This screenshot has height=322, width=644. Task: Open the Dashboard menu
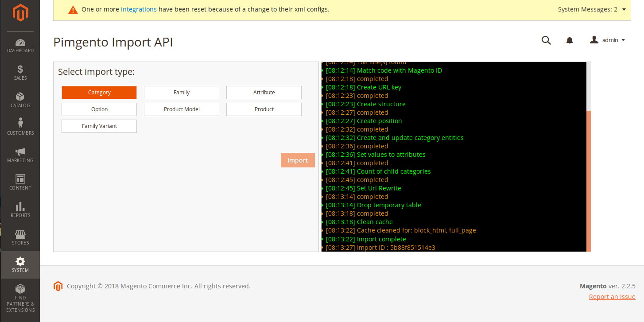click(20, 46)
